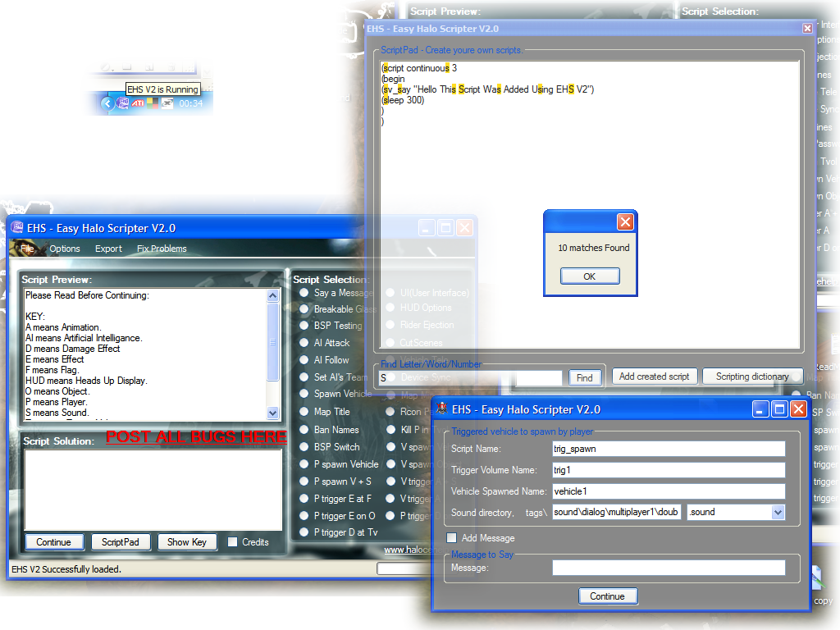Click the EHS V2 system tray icon
The height and width of the screenshot is (630, 840).
[x=122, y=103]
